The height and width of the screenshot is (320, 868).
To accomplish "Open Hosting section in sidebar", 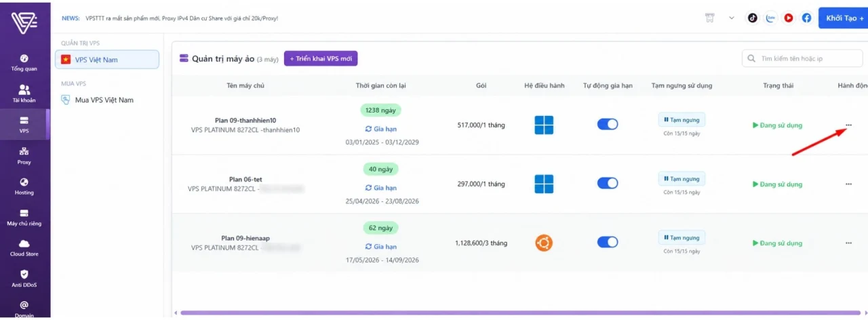I will click(24, 186).
